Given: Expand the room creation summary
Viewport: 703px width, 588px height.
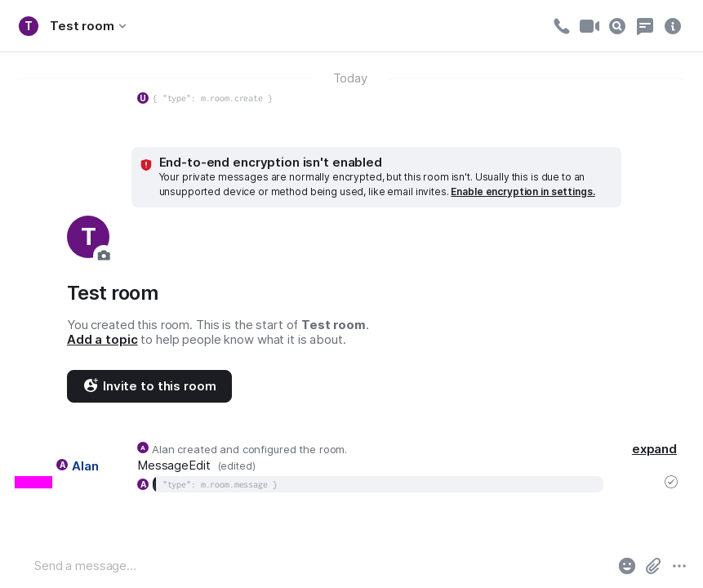Looking at the screenshot, I should pos(654,449).
